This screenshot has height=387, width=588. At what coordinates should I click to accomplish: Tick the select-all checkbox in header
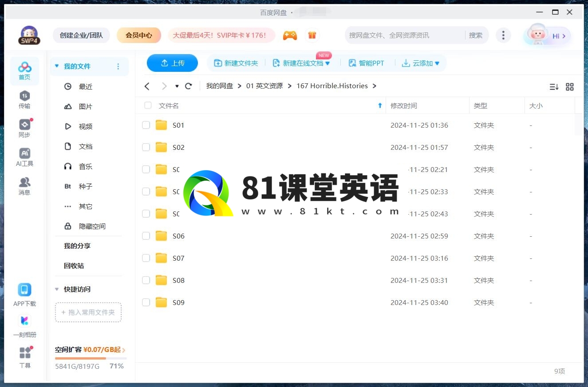pyautogui.click(x=148, y=106)
